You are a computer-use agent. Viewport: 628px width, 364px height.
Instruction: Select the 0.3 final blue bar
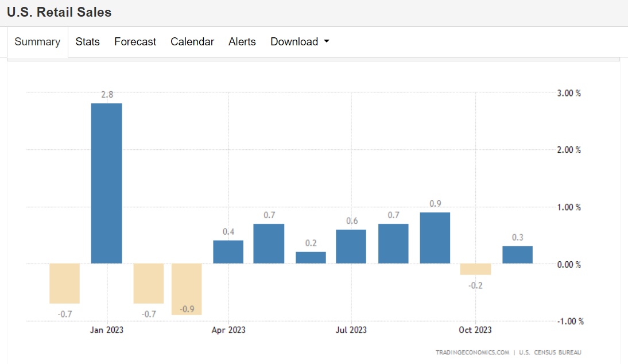[517, 255]
